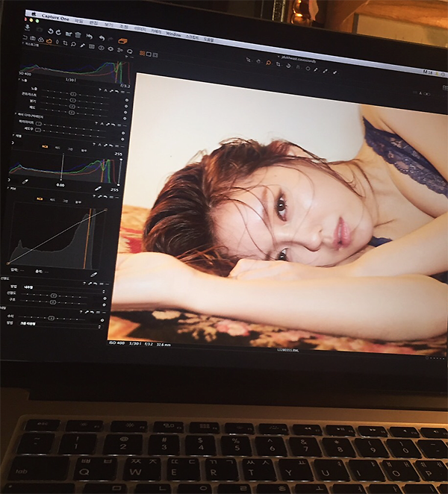This screenshot has width=448, height=494.
Task: Switch the Curve panel to RGB channel
Action: coord(39,198)
